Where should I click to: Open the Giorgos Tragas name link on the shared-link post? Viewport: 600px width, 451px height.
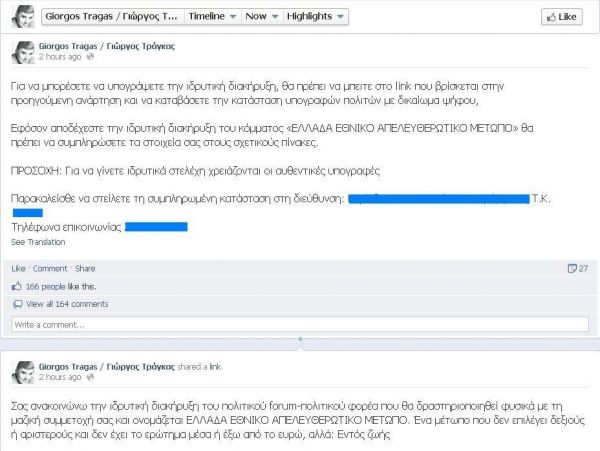coord(107,366)
